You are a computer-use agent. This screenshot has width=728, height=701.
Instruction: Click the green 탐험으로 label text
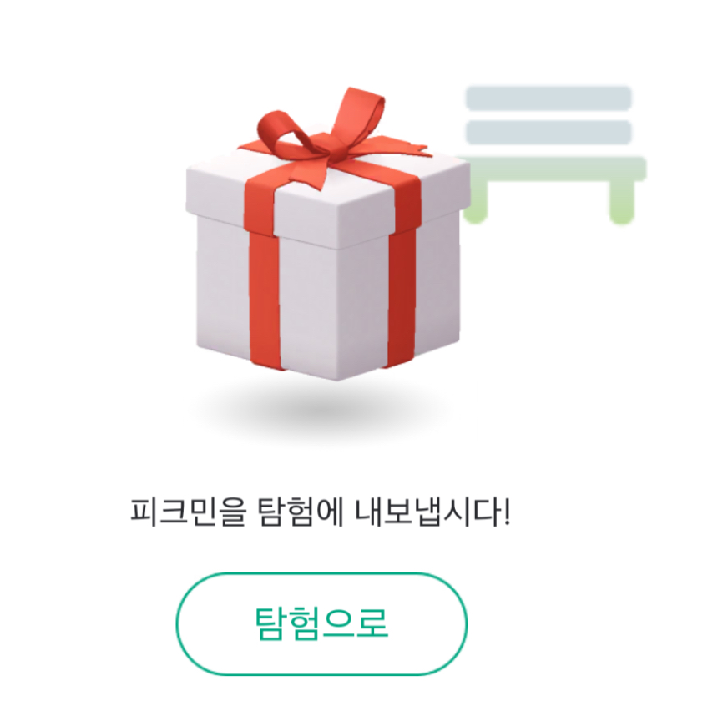pyautogui.click(x=321, y=623)
